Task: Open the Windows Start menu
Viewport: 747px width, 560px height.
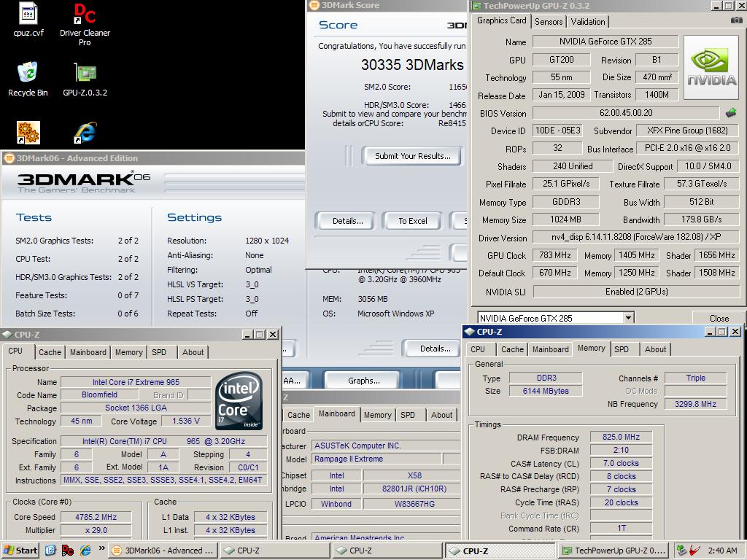Action: point(20,551)
